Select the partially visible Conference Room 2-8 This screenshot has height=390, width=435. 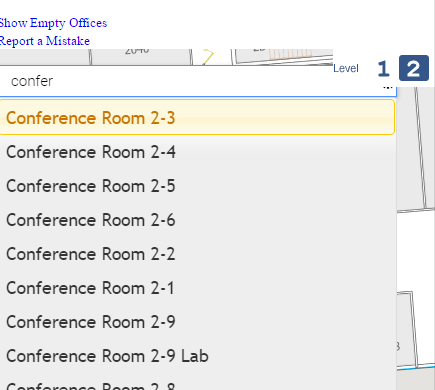(x=198, y=382)
